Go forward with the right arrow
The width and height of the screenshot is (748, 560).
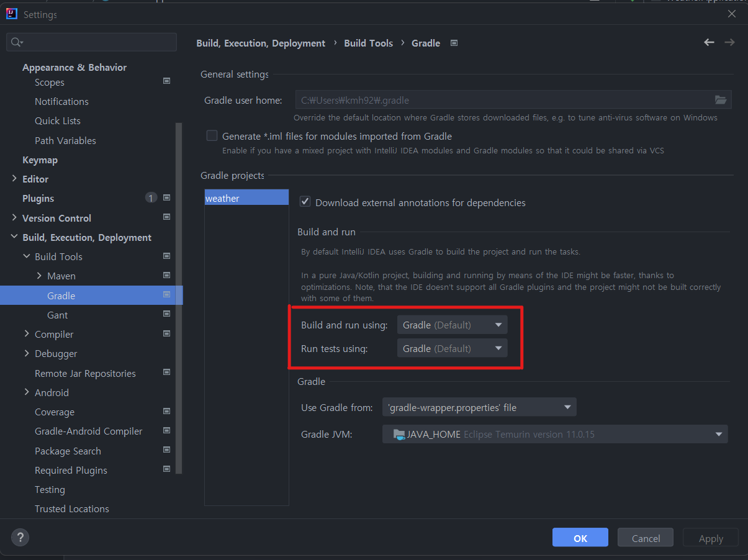pyautogui.click(x=729, y=42)
